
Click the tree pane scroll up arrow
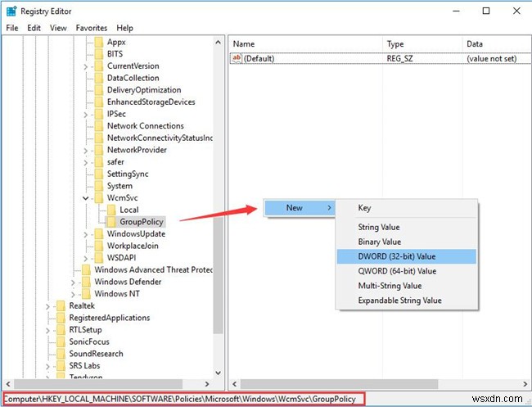[219, 43]
